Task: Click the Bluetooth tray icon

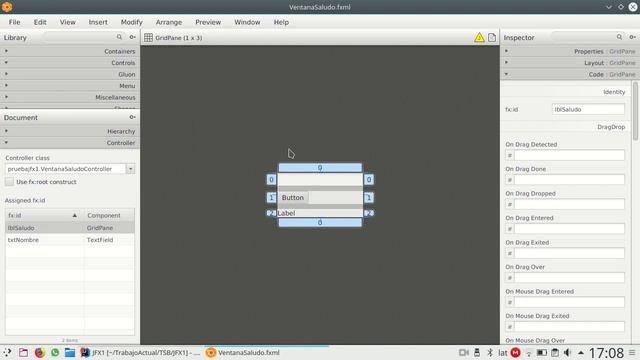Action: coord(490,352)
